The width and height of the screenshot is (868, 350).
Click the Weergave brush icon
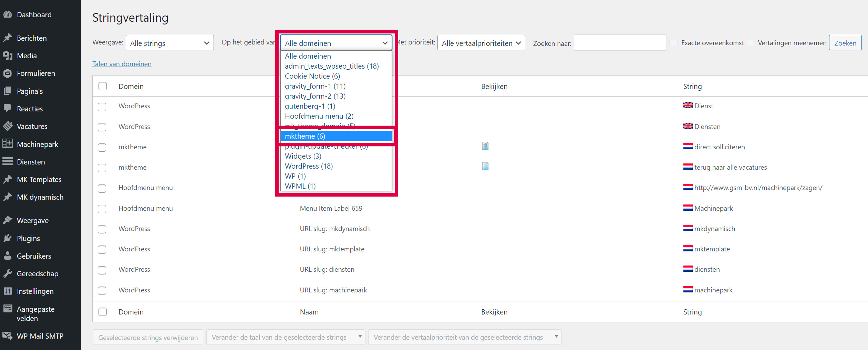pyautogui.click(x=8, y=220)
